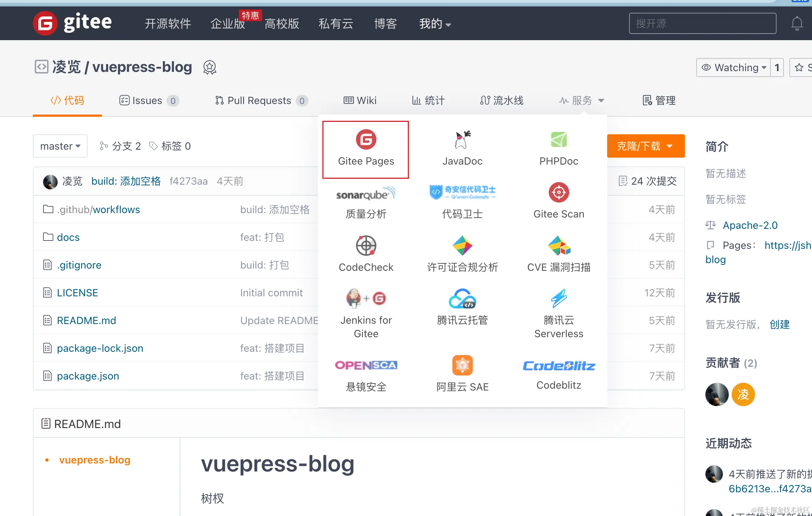The height and width of the screenshot is (516, 812).
Task: Open SonarQube quality analysis (质量分析)
Action: (x=366, y=202)
